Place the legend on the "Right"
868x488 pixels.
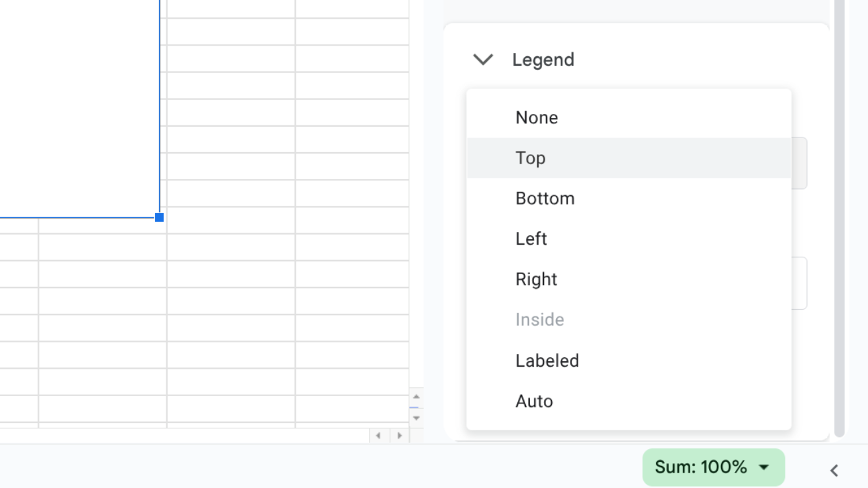[536, 279]
